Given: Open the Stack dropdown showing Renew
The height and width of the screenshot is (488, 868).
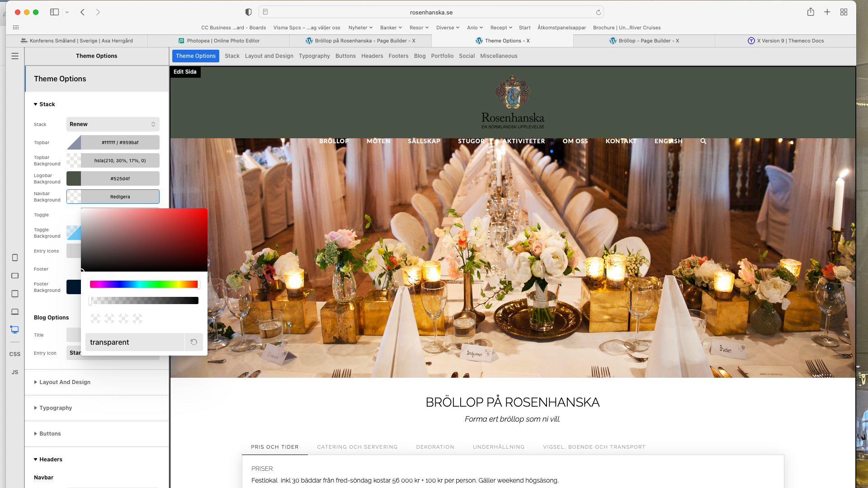Looking at the screenshot, I should click(113, 124).
